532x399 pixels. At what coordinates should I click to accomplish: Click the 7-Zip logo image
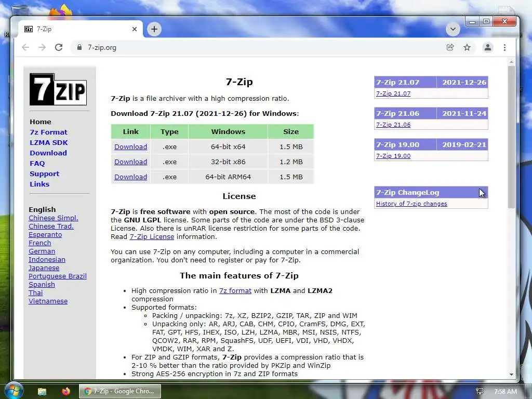(x=58, y=89)
